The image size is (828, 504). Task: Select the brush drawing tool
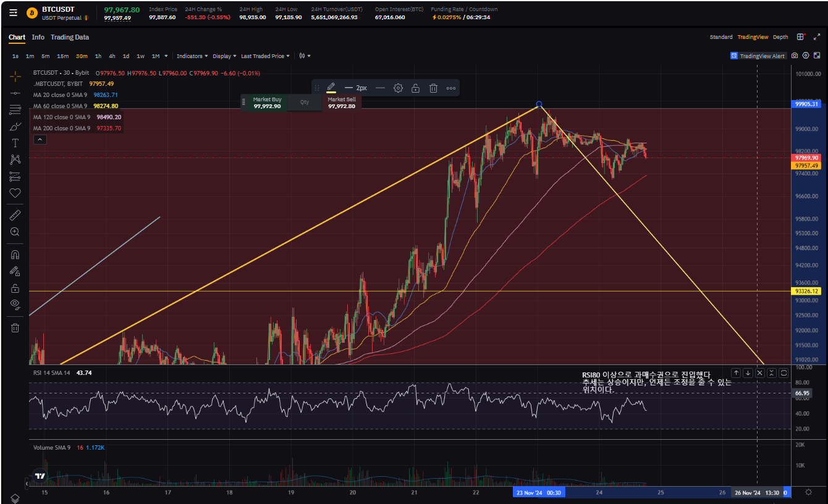pyautogui.click(x=15, y=127)
